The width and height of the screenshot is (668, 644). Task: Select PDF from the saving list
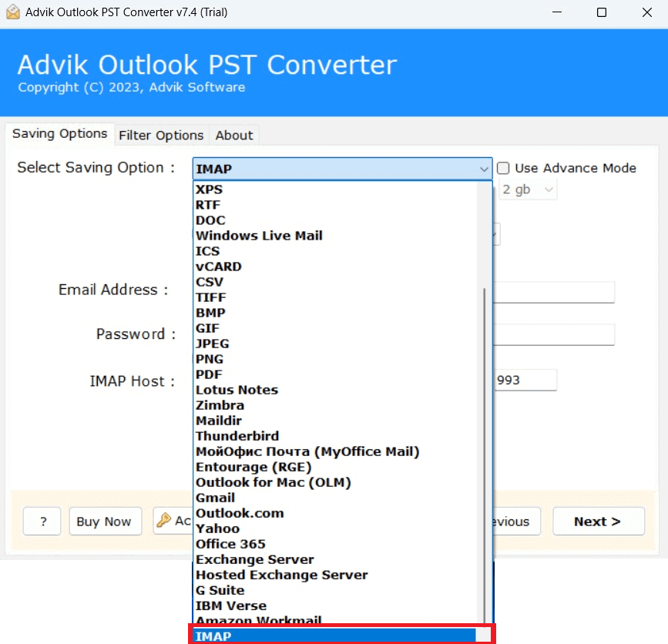click(x=335, y=374)
